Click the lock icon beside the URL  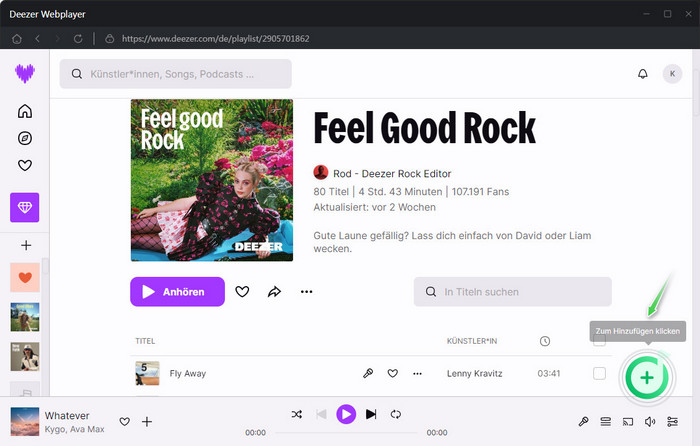(109, 39)
